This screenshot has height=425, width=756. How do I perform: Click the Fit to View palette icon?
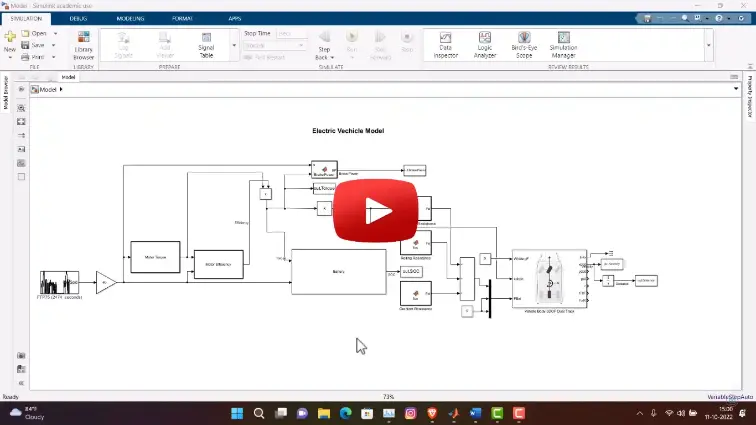[x=21, y=121]
